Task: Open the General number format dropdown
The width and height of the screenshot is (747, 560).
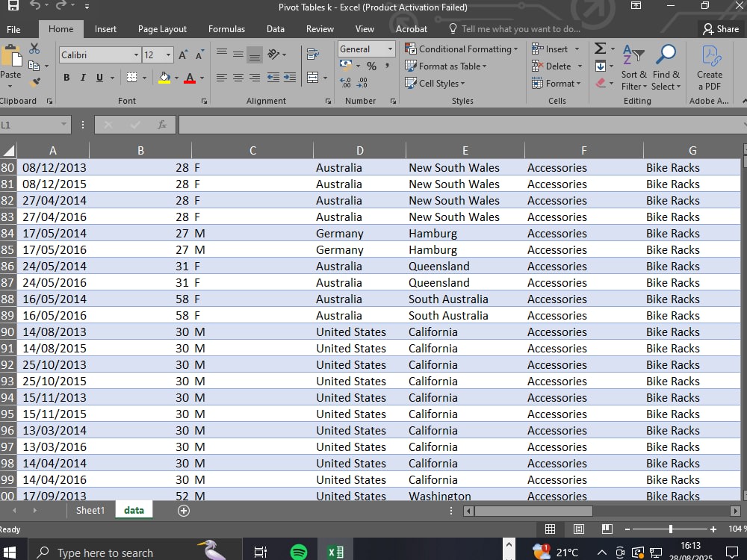Action: click(390, 49)
